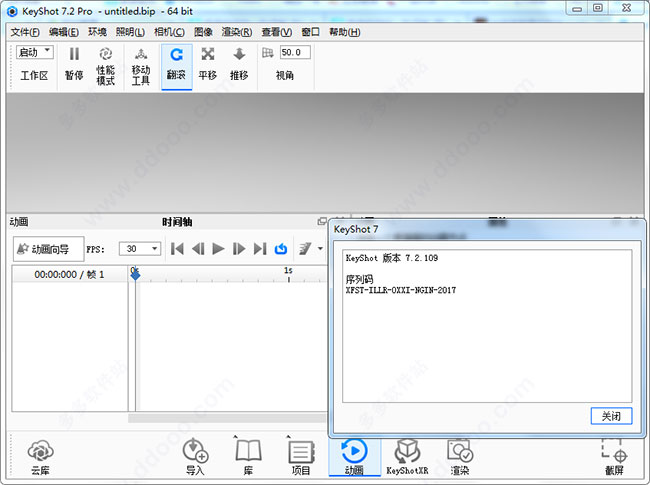Screen dimensions: 650x485
Task: Open the 窗口 menu
Action: (310, 32)
